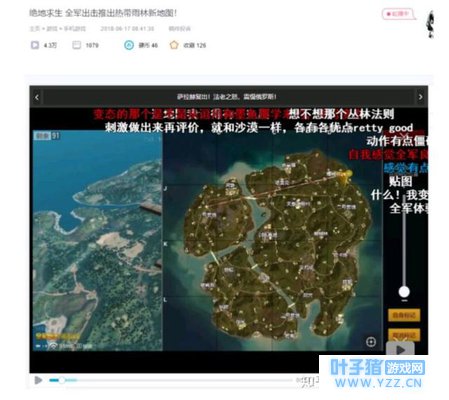Click the upload date 2018-06-17 text
The image size is (449, 400).
pyautogui.click(x=127, y=29)
